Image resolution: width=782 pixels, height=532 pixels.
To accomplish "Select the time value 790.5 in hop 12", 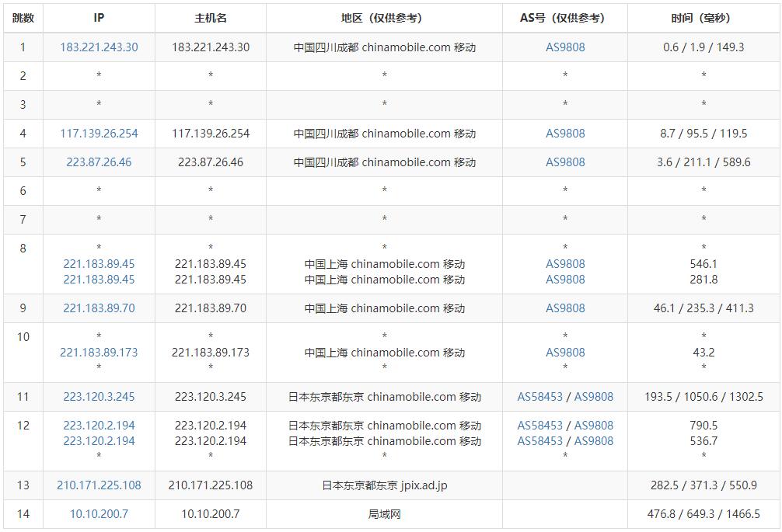I will (x=703, y=426).
